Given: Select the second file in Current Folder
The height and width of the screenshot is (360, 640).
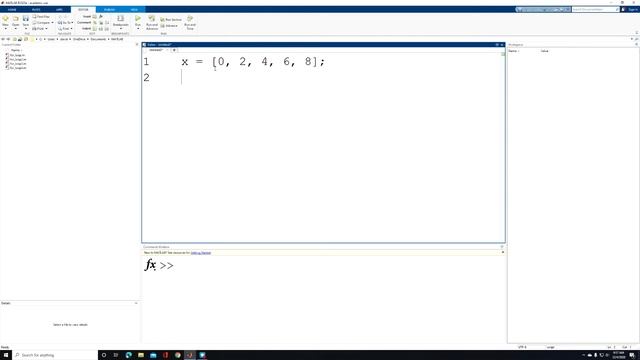Looking at the screenshot, I should point(16,60).
